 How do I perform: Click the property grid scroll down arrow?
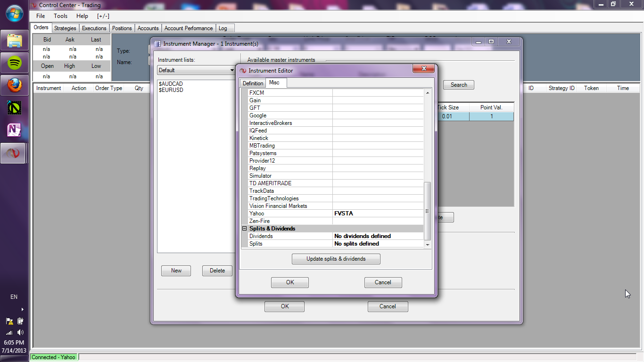click(428, 245)
